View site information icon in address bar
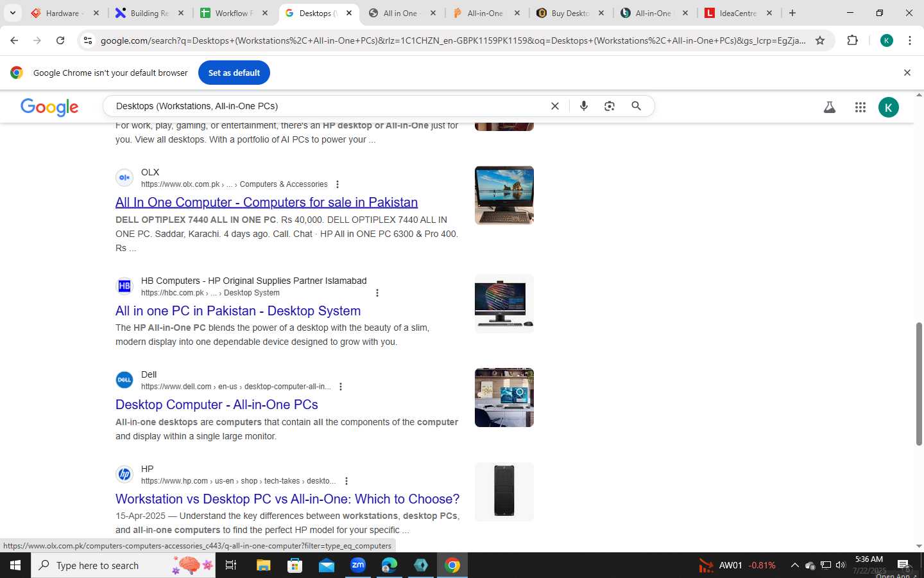The height and width of the screenshot is (578, 924). (x=88, y=40)
